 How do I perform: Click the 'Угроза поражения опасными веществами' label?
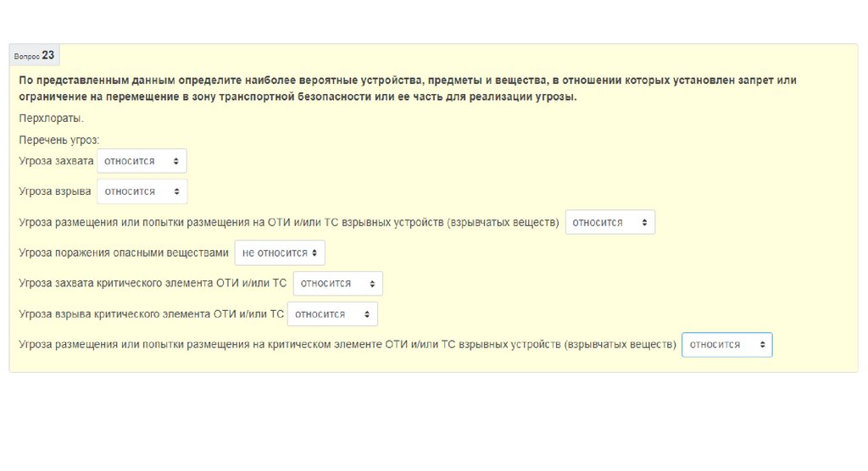point(124,252)
